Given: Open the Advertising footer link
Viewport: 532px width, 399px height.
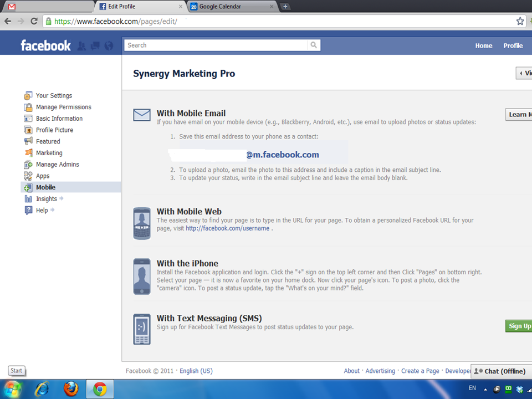Looking at the screenshot, I should [380, 371].
